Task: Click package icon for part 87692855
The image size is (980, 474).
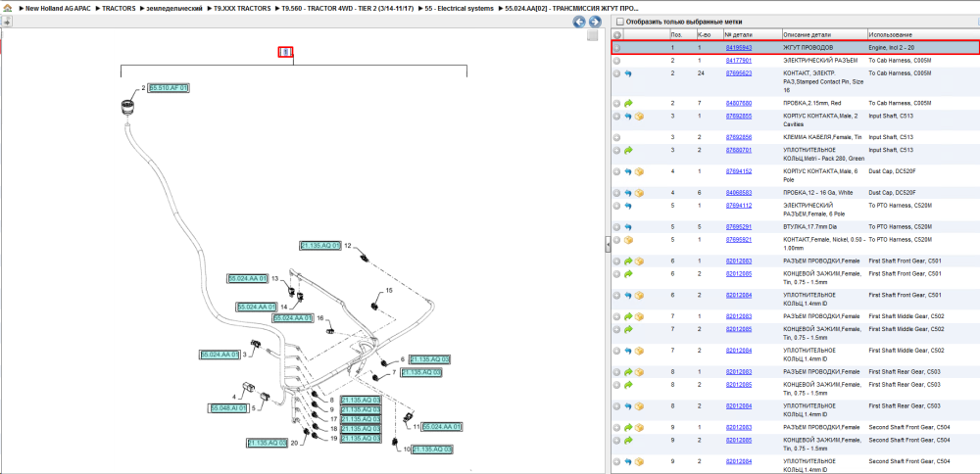Action: tap(639, 117)
